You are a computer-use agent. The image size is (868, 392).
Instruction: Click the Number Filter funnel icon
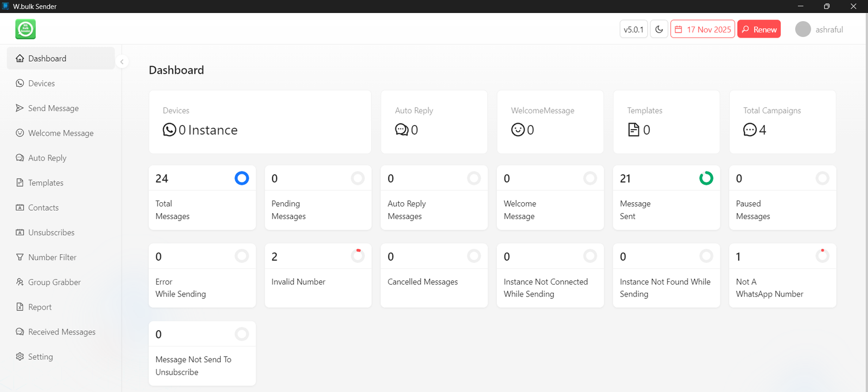tap(20, 257)
